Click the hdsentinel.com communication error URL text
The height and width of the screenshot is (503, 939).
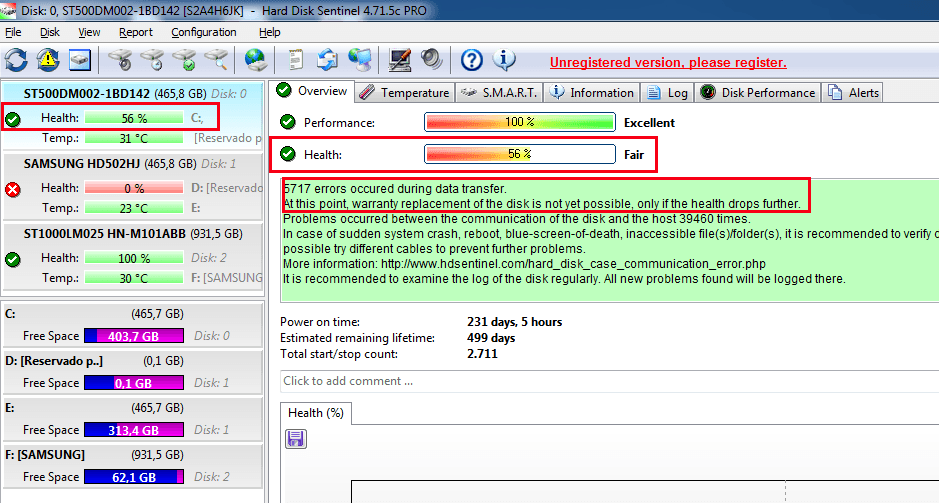pyautogui.click(x=573, y=263)
